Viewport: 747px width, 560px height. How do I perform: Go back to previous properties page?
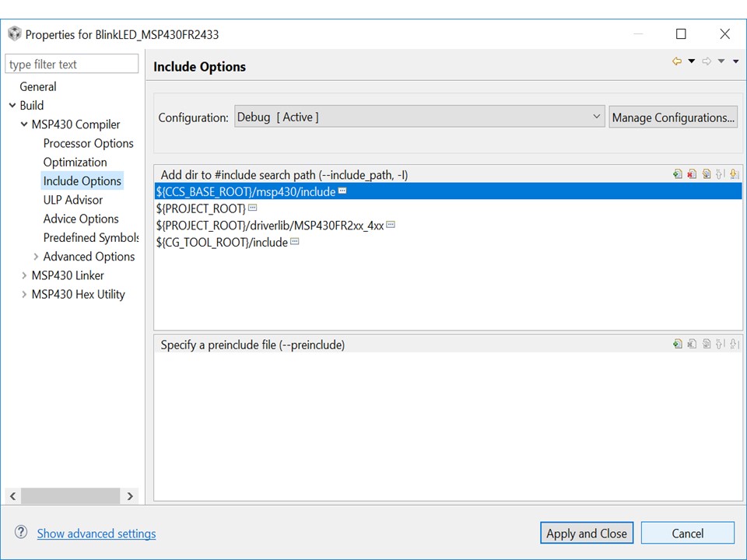(677, 61)
